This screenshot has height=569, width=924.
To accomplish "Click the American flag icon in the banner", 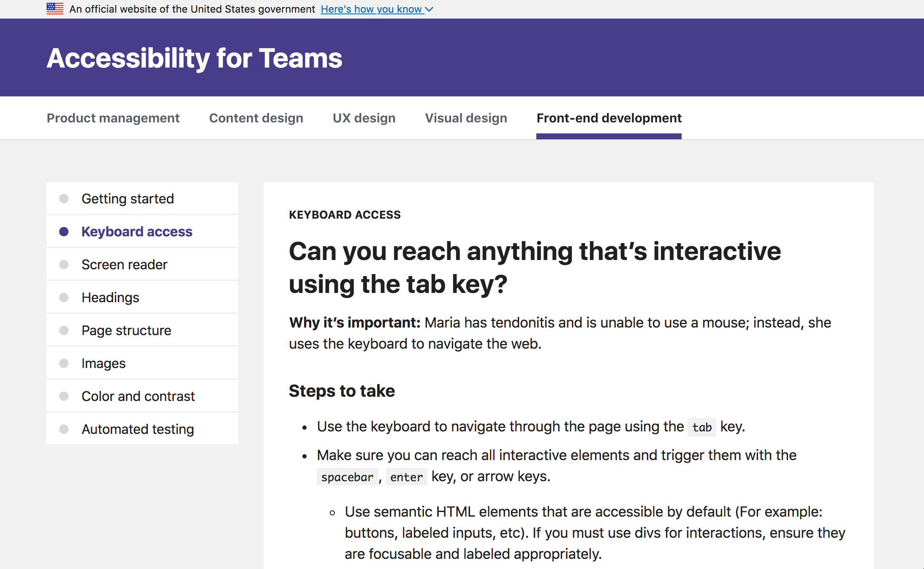I will click(x=54, y=8).
